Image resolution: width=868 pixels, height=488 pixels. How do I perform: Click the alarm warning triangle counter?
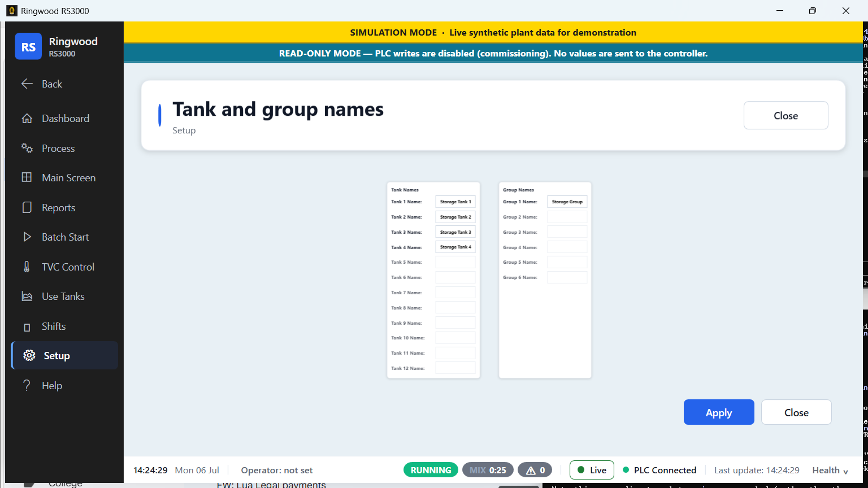pos(535,470)
